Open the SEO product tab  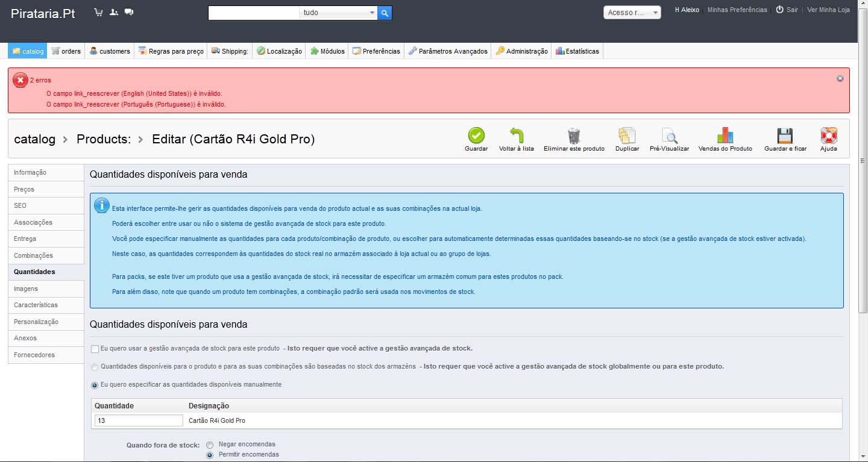46,205
